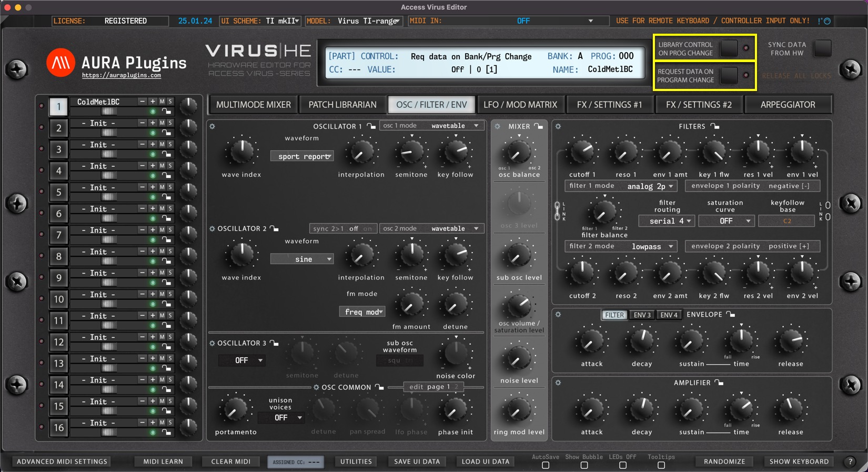This screenshot has width=868, height=472.
Task: Click the Mixer section lock icon
Action: tap(538, 126)
